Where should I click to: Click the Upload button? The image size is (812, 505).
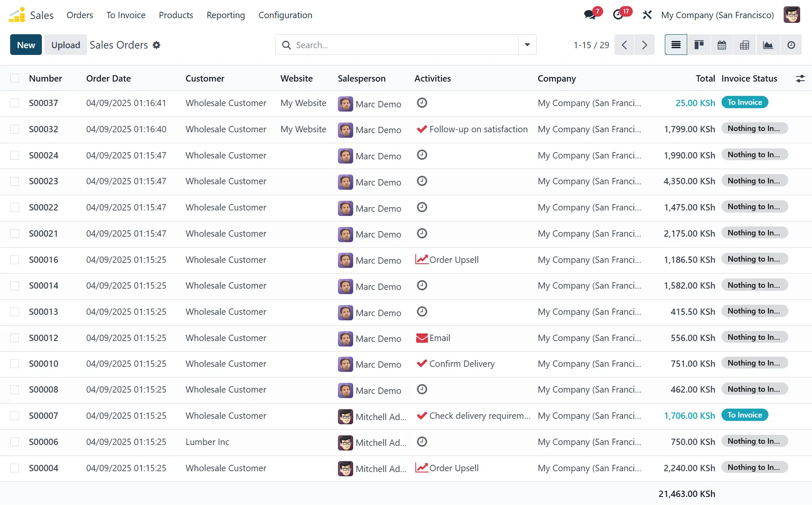(66, 45)
